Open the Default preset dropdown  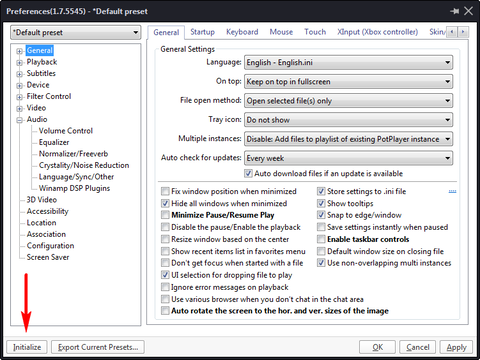(x=75, y=33)
